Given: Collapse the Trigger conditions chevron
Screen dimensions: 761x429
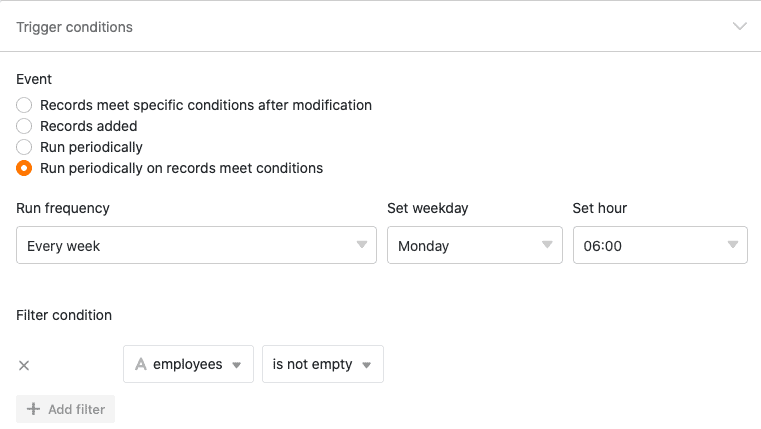Looking at the screenshot, I should tap(739, 27).
